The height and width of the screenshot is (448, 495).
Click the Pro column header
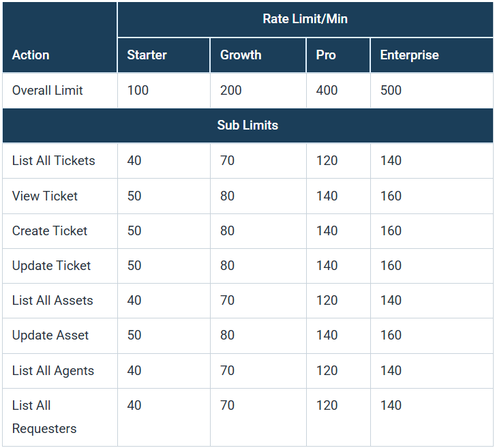(x=326, y=55)
